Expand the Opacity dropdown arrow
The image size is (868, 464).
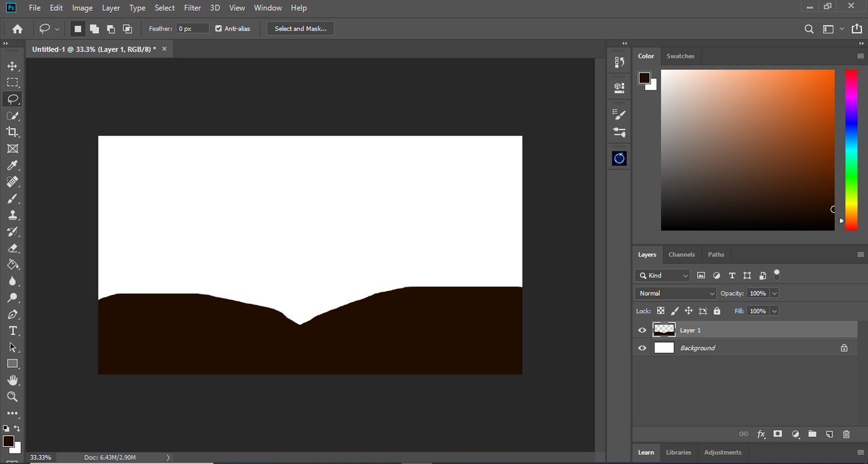point(774,293)
